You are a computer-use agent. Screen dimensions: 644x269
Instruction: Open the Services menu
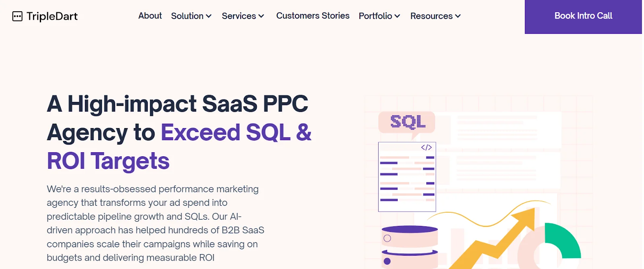[239, 16]
